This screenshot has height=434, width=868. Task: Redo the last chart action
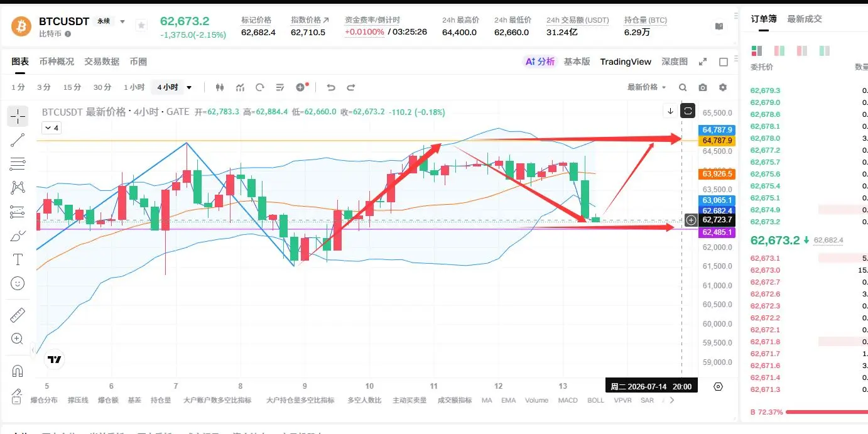[x=351, y=87]
